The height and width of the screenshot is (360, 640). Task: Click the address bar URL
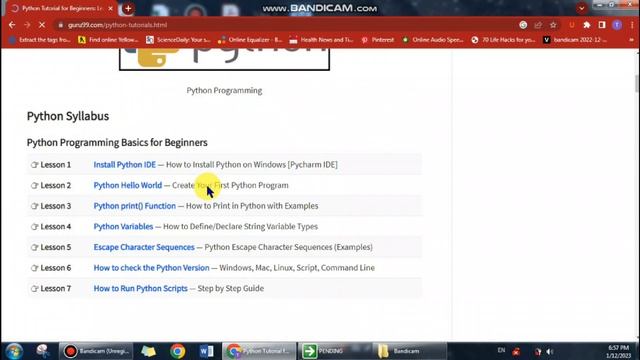click(x=118, y=25)
